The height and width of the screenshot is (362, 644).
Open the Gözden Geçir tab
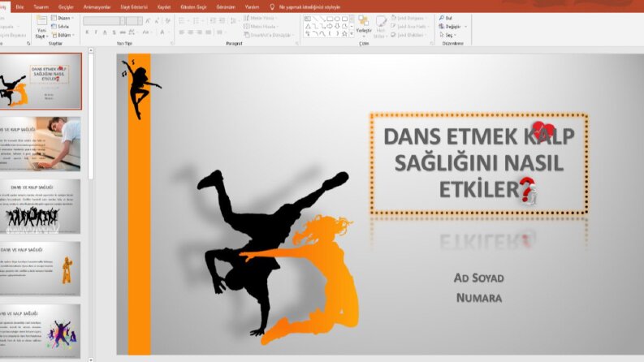click(x=193, y=7)
